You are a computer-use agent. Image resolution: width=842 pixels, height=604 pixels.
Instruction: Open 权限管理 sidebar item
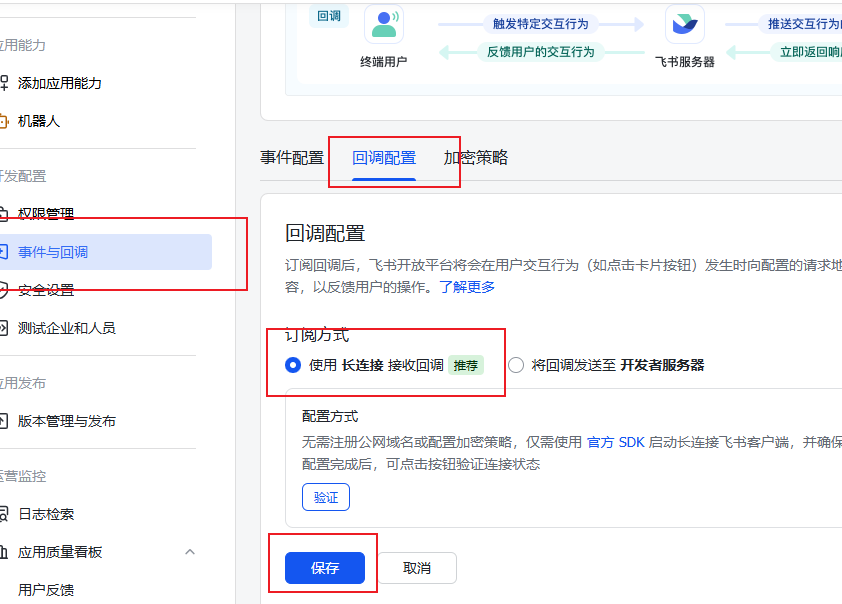tap(46, 214)
